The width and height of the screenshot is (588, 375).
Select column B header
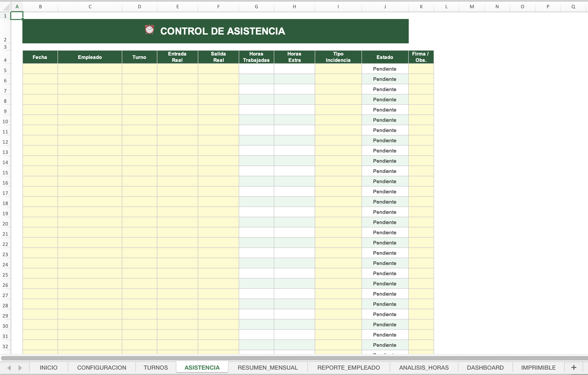click(40, 7)
